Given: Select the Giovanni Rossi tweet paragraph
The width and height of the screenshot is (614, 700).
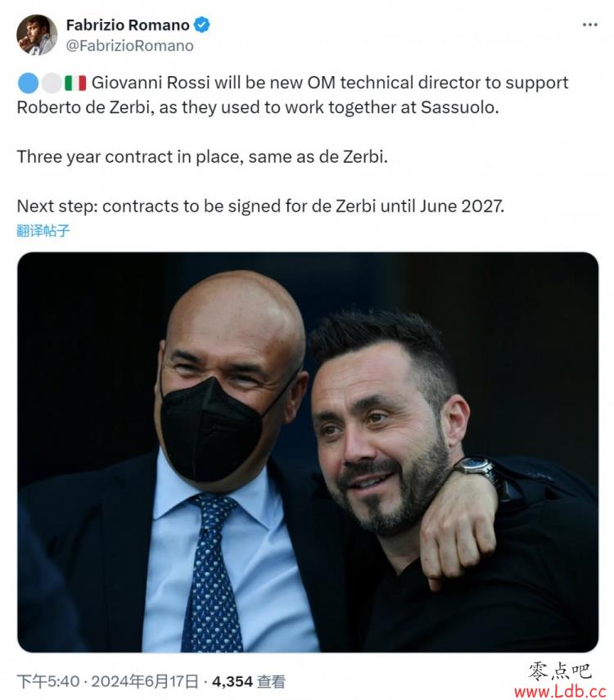Looking at the screenshot, I should point(292,95).
